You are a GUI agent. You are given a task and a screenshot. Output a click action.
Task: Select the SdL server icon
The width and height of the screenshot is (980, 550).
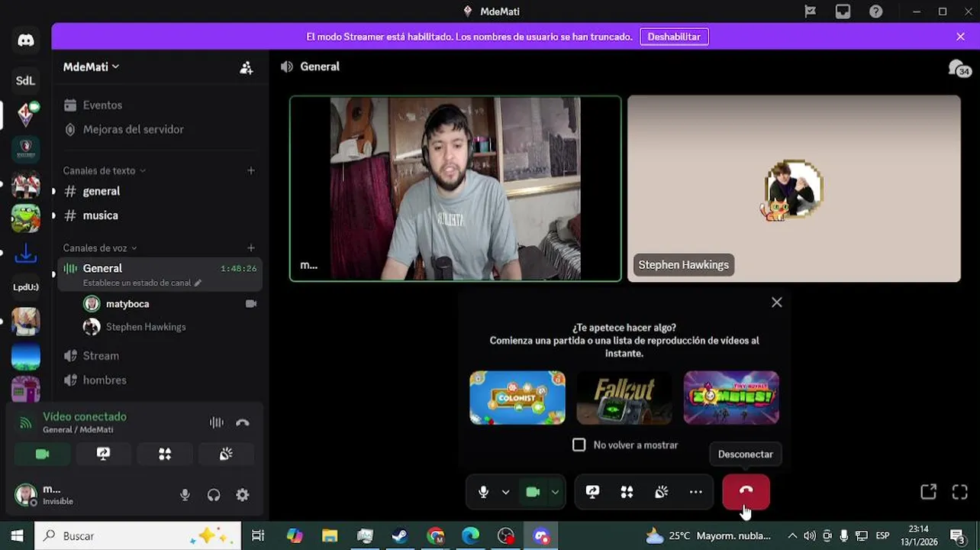click(x=26, y=80)
